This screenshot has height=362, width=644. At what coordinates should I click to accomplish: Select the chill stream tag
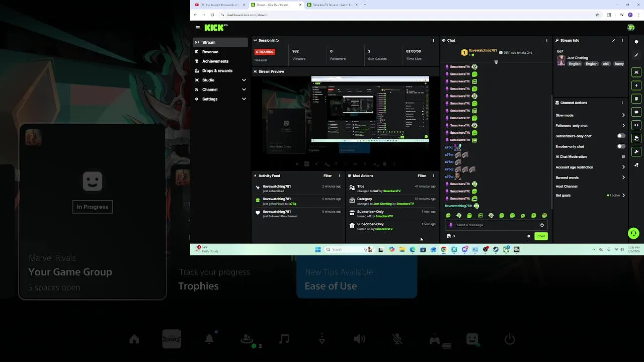tap(606, 64)
